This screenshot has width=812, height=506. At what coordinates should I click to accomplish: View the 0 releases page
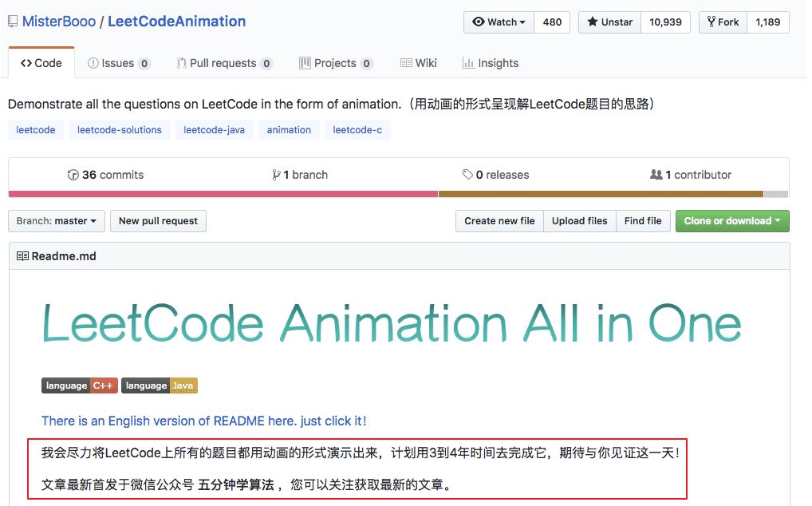coord(495,175)
